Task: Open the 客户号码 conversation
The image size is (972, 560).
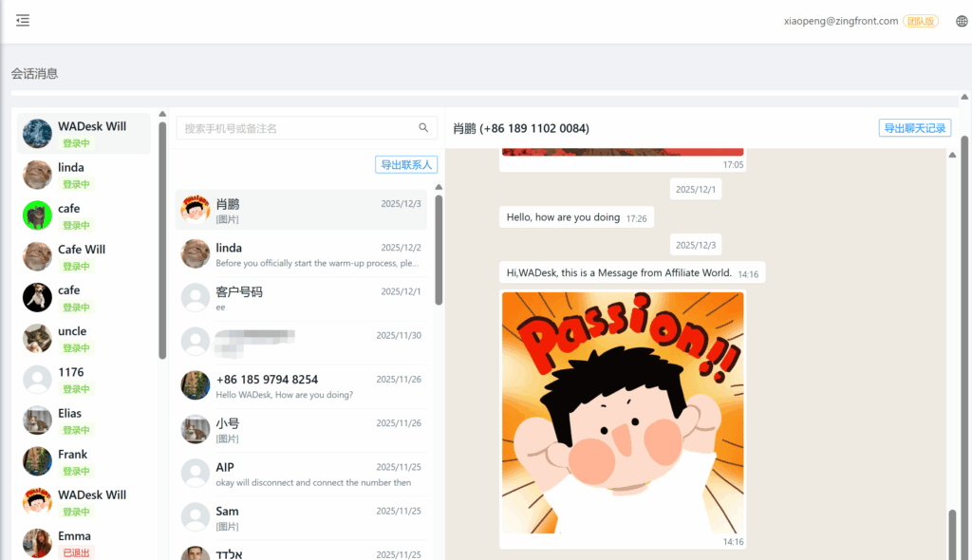Action: pyautogui.click(x=301, y=298)
